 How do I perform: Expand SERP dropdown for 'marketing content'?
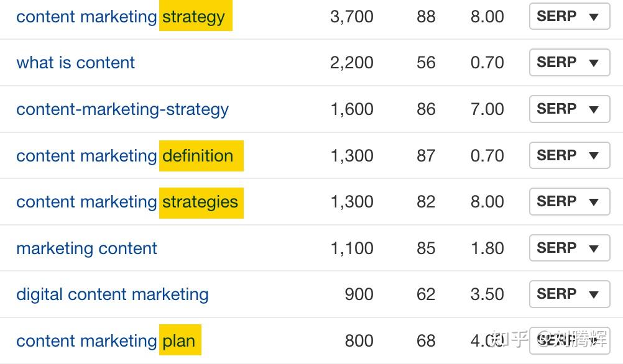pyautogui.click(x=569, y=248)
